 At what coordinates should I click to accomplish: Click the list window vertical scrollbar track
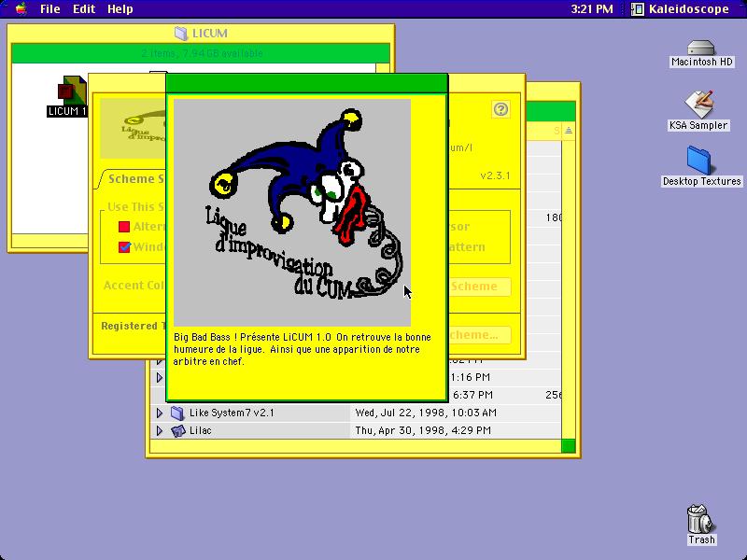[x=569, y=289]
